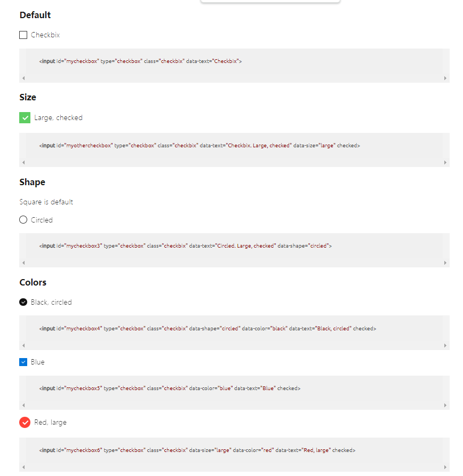Uncheck the Black, circled checkbox
The width and height of the screenshot is (463, 476).
pyautogui.click(x=23, y=302)
